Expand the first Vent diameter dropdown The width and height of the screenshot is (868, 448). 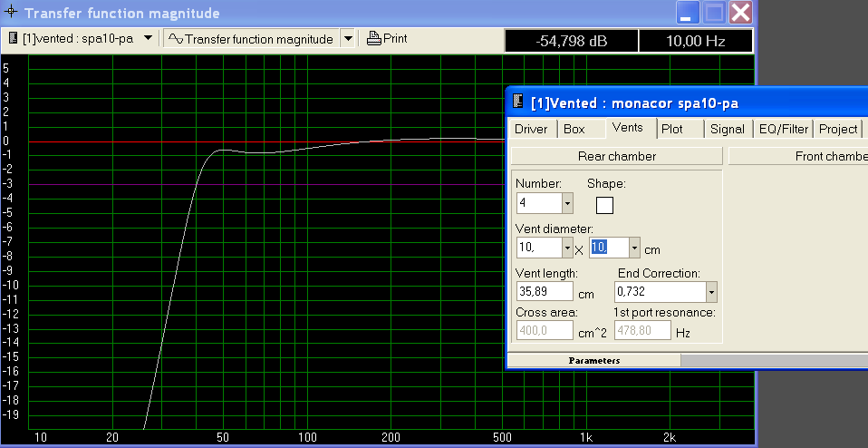pyautogui.click(x=567, y=248)
